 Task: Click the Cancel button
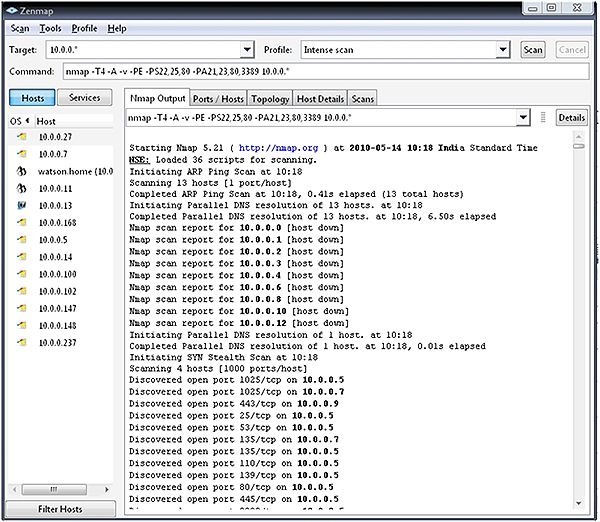[572, 50]
